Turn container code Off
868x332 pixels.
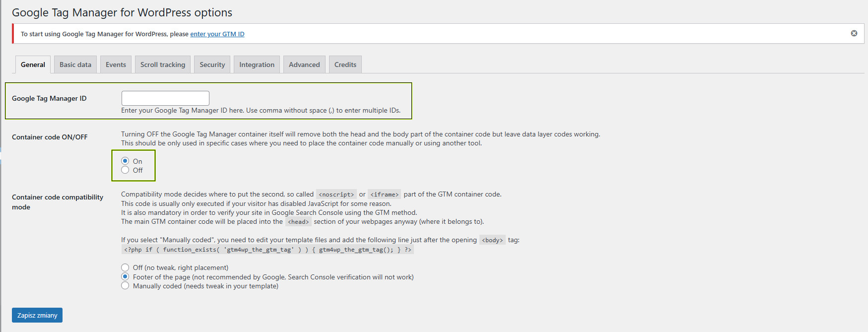(x=125, y=170)
